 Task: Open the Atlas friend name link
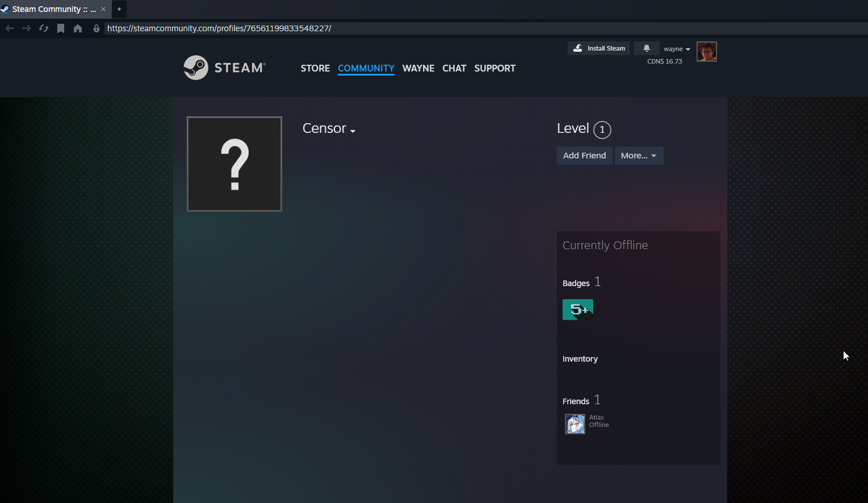[597, 417]
